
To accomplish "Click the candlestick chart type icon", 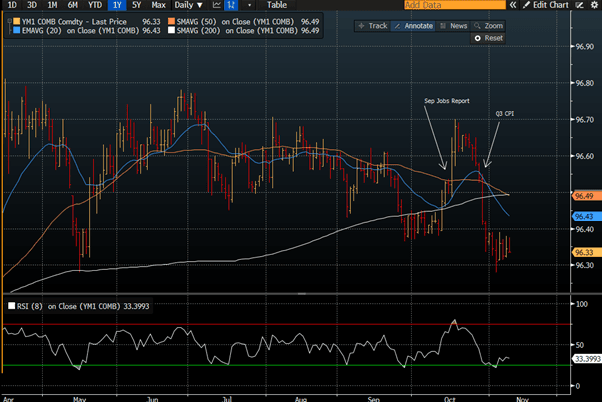I will tap(231, 5).
